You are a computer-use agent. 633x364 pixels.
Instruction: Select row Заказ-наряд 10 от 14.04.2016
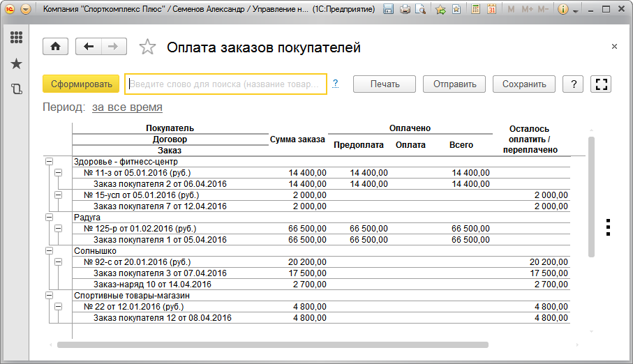pos(321,285)
